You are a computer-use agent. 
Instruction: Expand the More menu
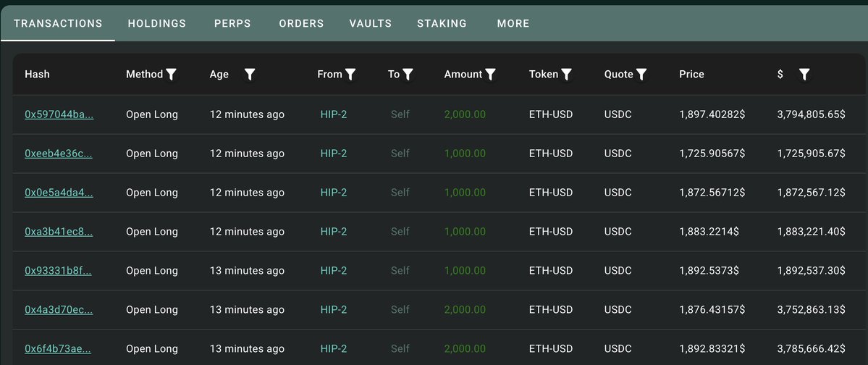(513, 23)
